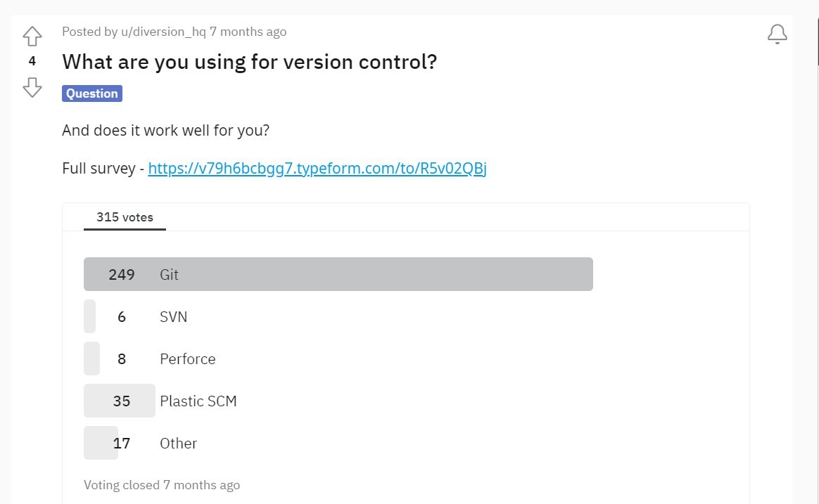Open u/diversion_hq profile link

pos(163,32)
